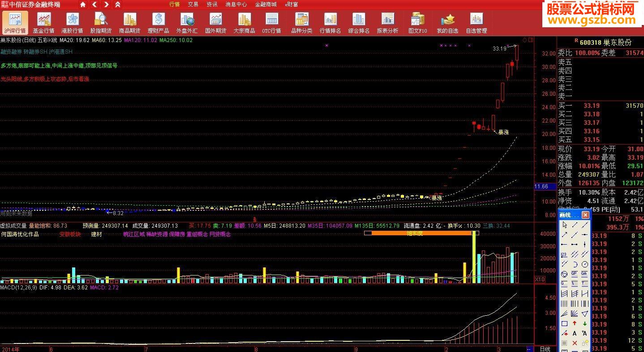The width and height of the screenshot is (644, 352).
Task: Open the 大宗商品 toolbar icon
Action: 244,22
